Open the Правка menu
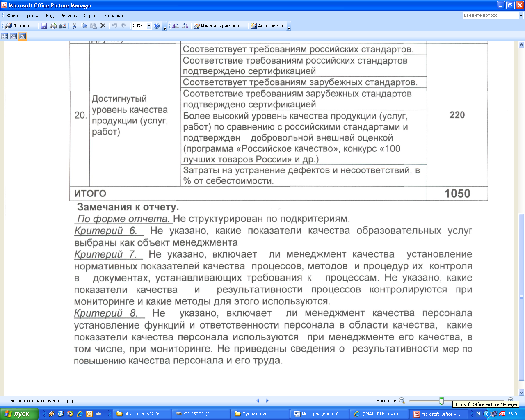 coord(32,16)
